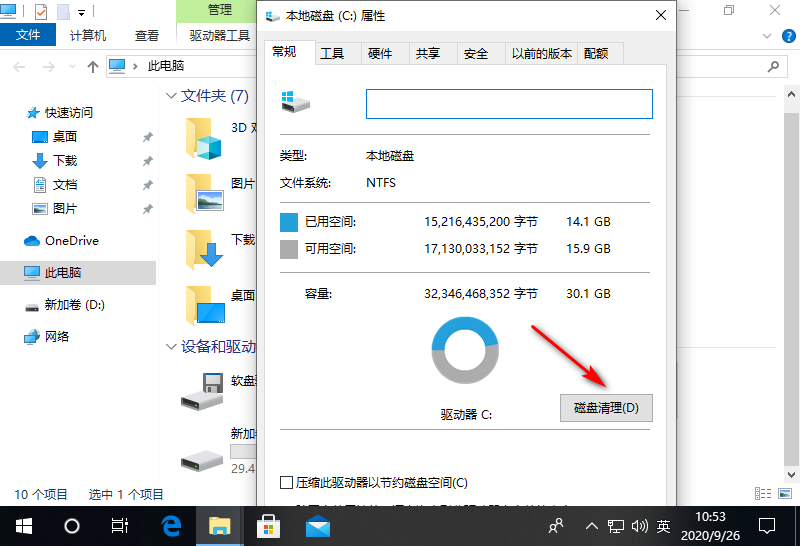Open 图片 in the navigation pane
The height and width of the screenshot is (546, 800).
point(64,208)
